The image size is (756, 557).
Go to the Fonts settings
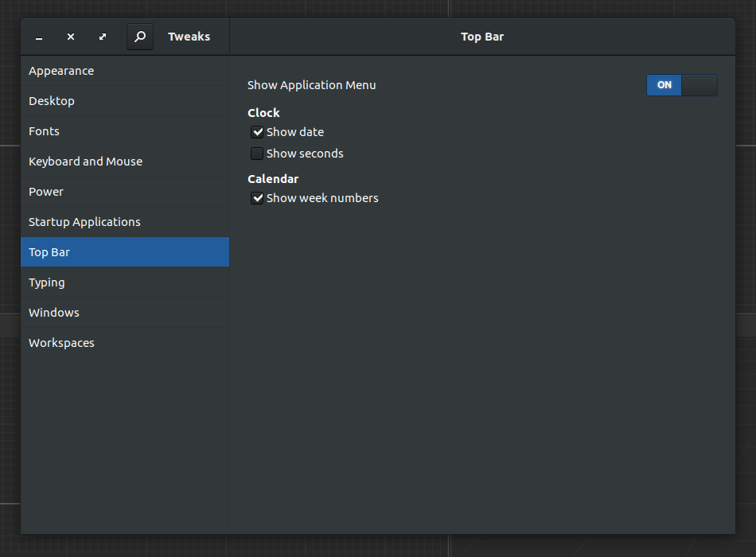coord(125,131)
